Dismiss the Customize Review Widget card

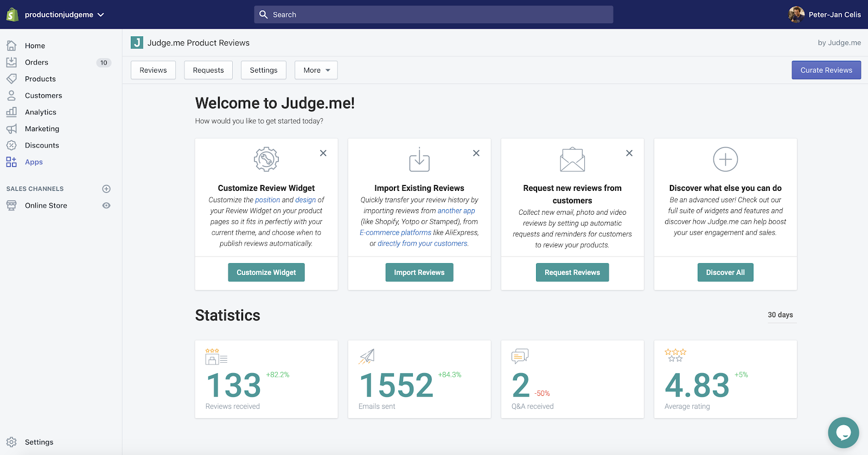point(323,153)
